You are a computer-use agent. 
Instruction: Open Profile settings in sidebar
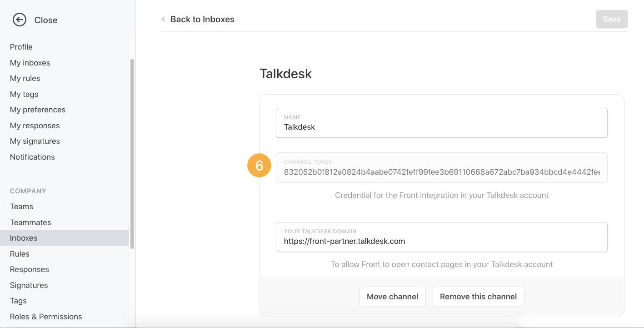click(21, 47)
